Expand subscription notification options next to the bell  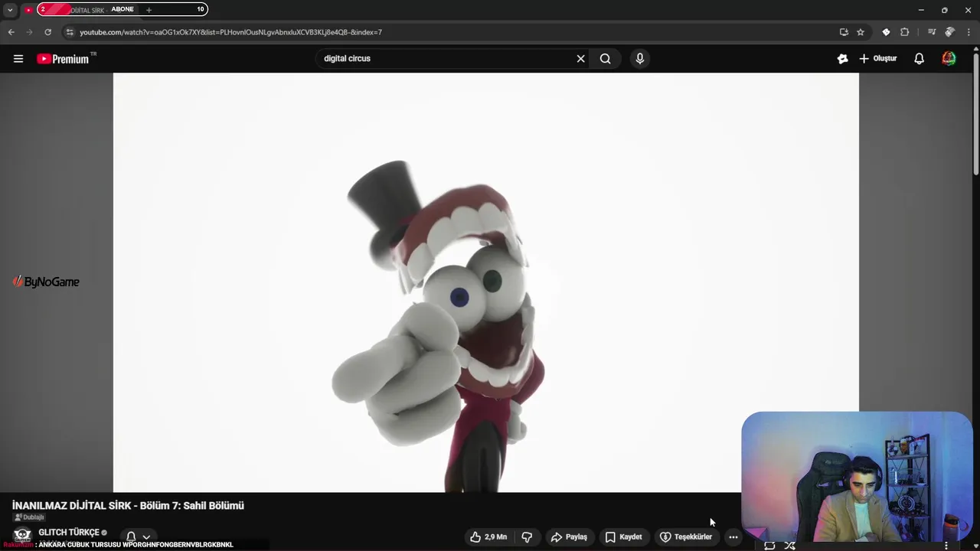tap(146, 537)
